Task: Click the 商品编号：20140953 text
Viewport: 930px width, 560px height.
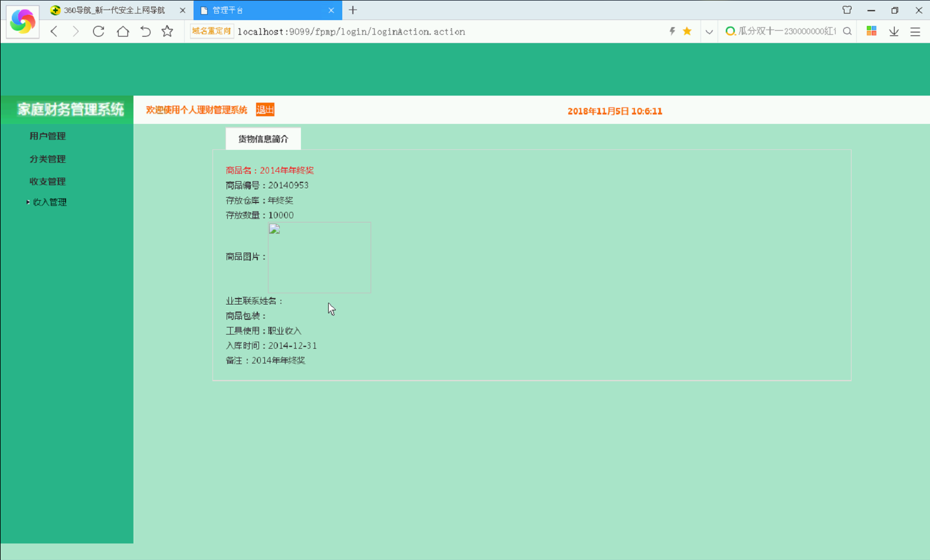Action: 267,185
